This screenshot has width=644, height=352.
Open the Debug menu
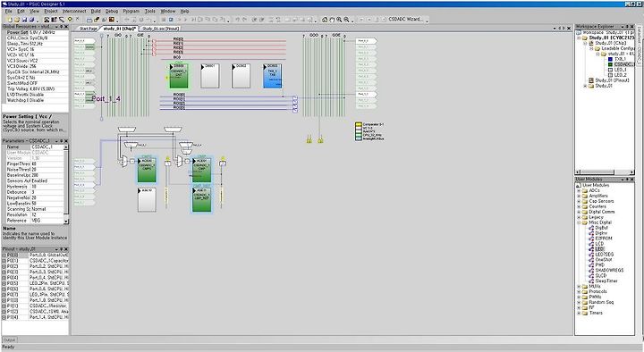click(x=112, y=11)
